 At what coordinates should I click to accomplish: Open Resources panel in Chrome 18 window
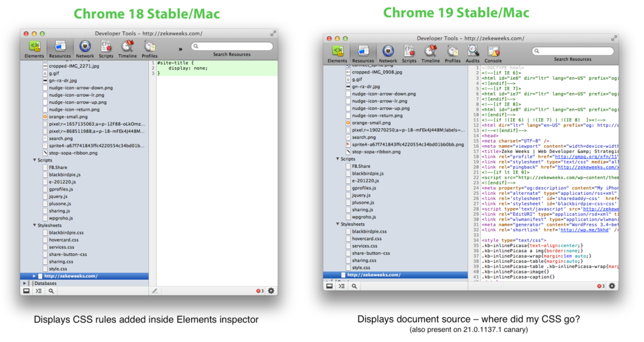tap(60, 49)
